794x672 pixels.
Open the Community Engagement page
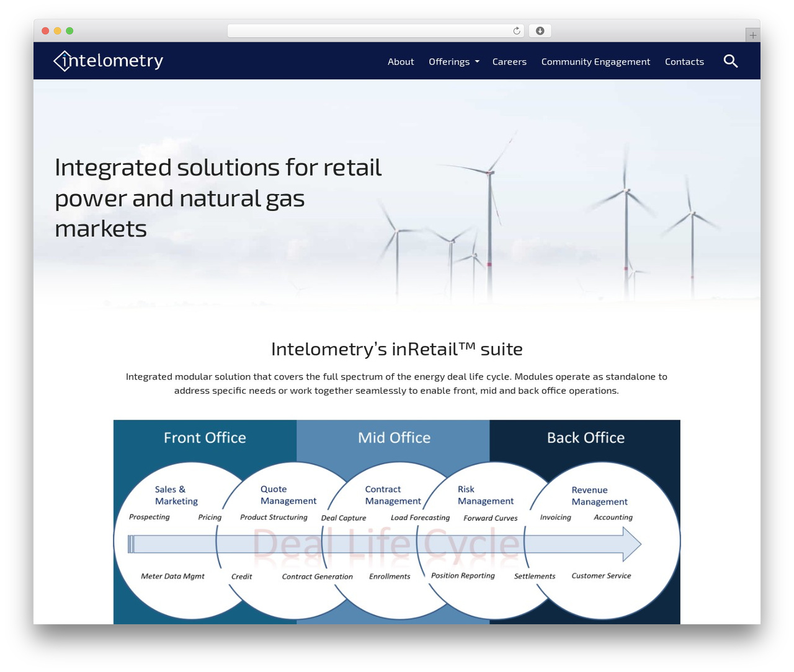coord(595,61)
